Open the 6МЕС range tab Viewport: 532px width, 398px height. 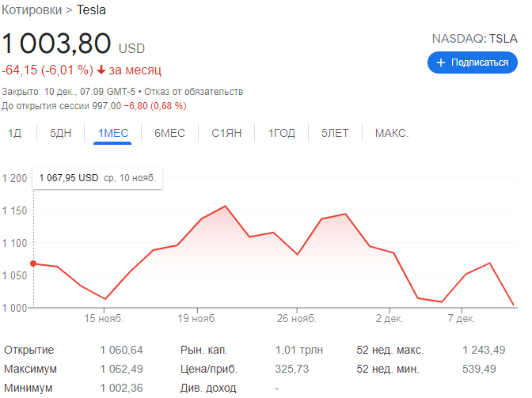[169, 133]
